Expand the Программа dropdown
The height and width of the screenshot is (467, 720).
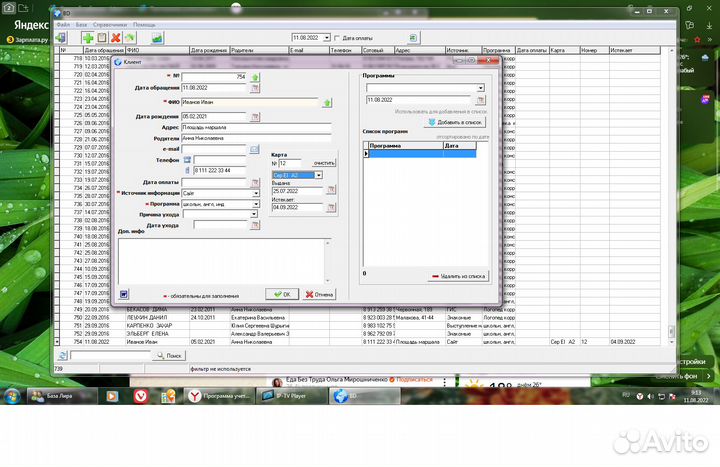click(x=256, y=203)
